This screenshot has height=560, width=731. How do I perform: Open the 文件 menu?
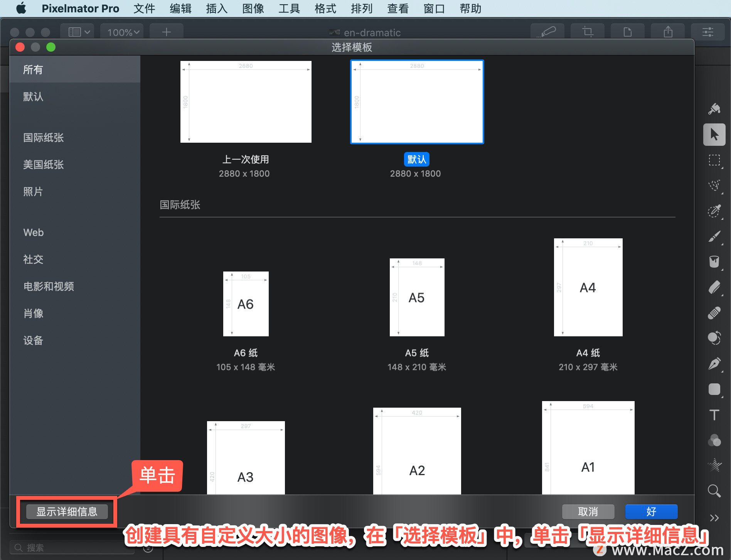click(144, 8)
